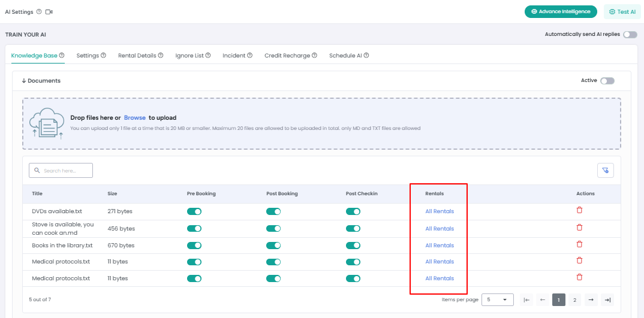Screen dimensions: 644x318
Task: Click the Rentals column header
Action: [435, 193]
